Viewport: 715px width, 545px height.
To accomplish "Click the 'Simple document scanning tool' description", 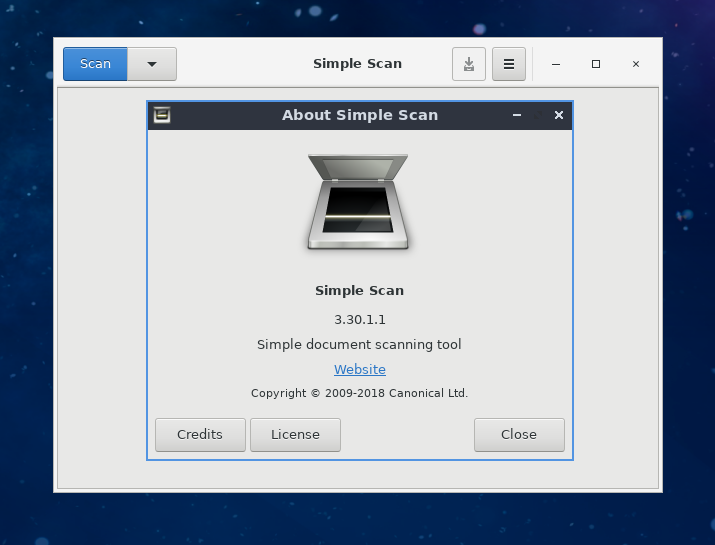I will (x=359, y=344).
